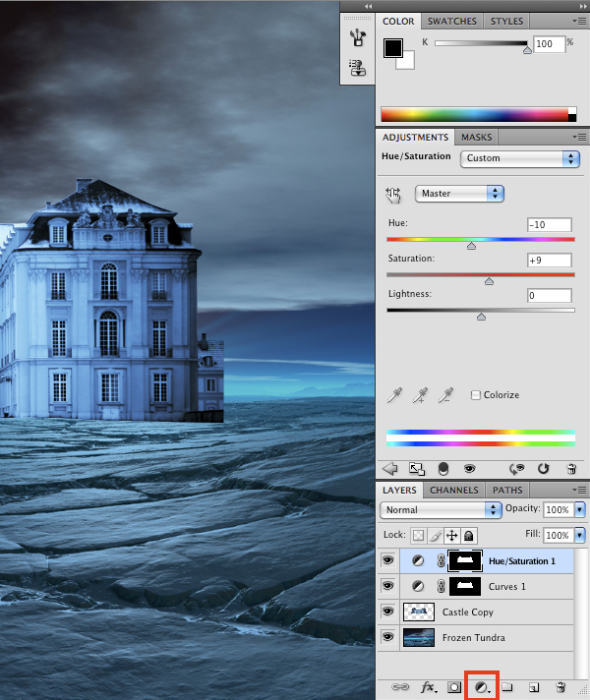Create new fill or adjustment layer
Screen dimensions: 590x700
482,687
